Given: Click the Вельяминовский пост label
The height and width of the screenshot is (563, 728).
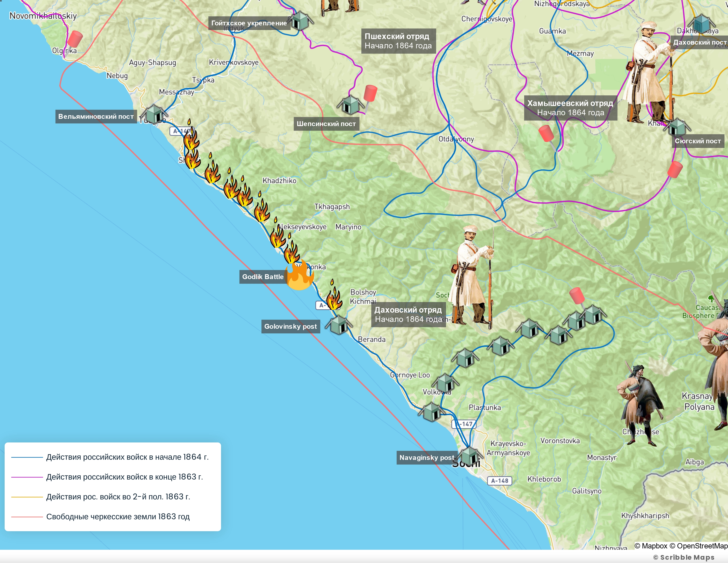Looking at the screenshot, I should tap(96, 117).
